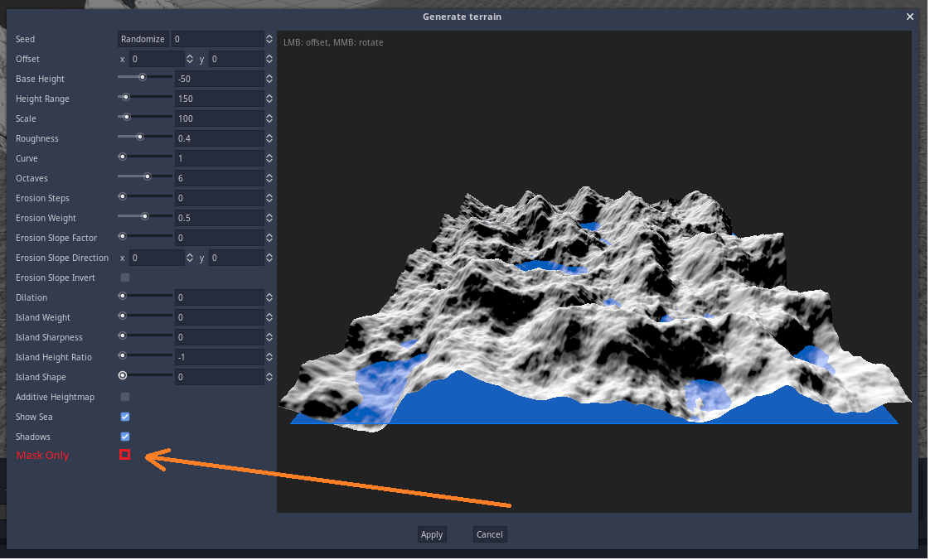Cancel terrain generation
Image resolution: width=930 pixels, height=560 pixels.
(489, 534)
